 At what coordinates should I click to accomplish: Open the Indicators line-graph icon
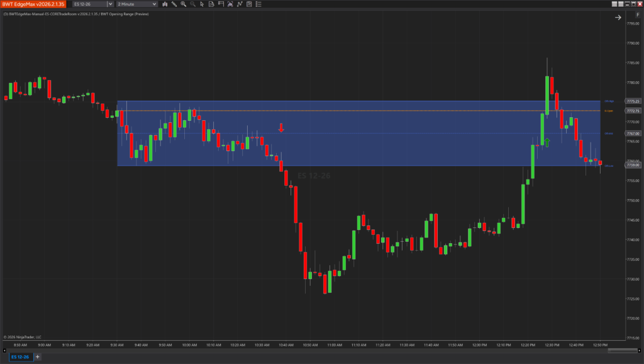240,4
